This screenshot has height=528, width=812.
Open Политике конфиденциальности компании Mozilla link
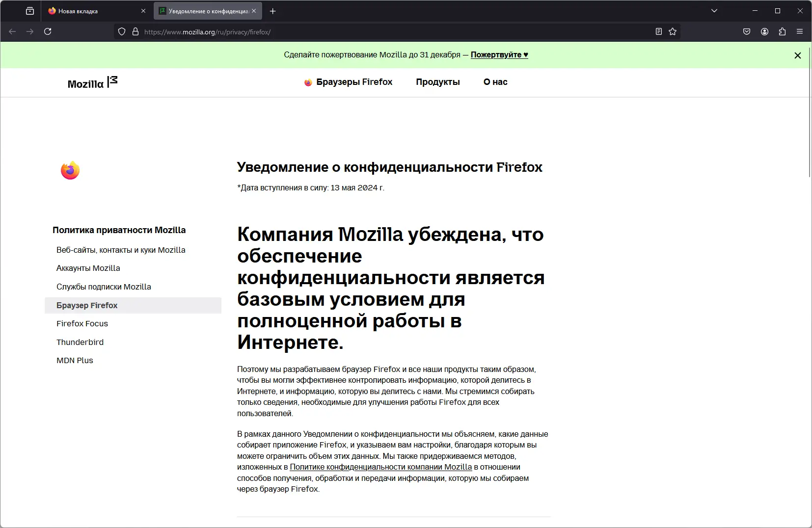pos(381,467)
